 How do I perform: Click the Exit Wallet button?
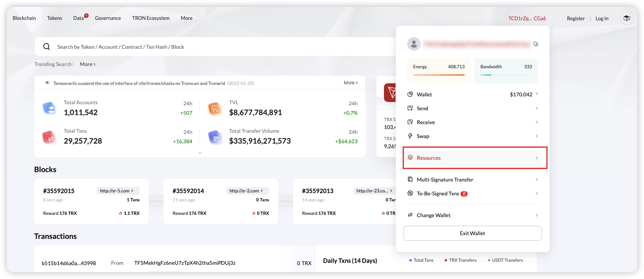point(472,233)
